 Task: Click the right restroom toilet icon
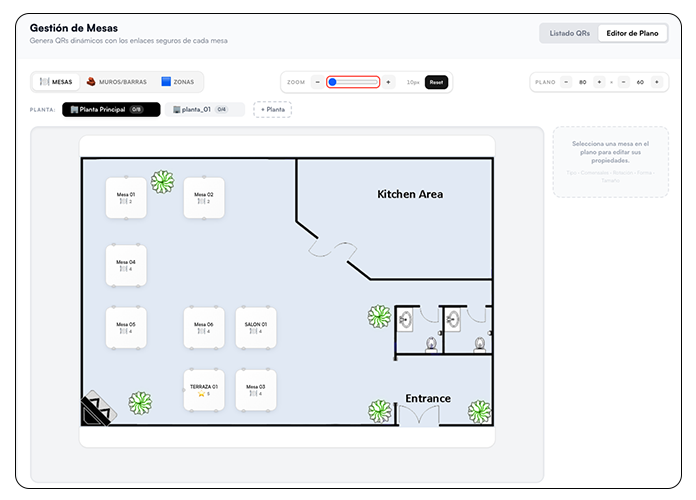(x=479, y=344)
